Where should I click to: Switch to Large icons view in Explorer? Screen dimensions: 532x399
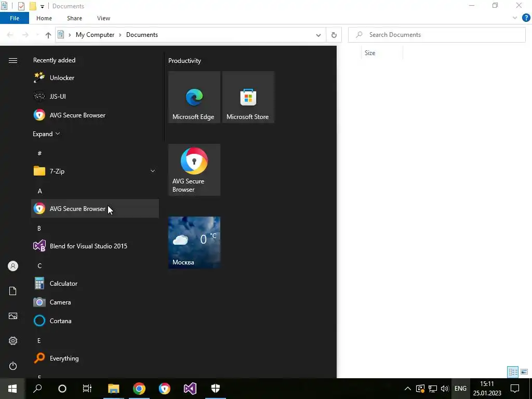(x=524, y=372)
